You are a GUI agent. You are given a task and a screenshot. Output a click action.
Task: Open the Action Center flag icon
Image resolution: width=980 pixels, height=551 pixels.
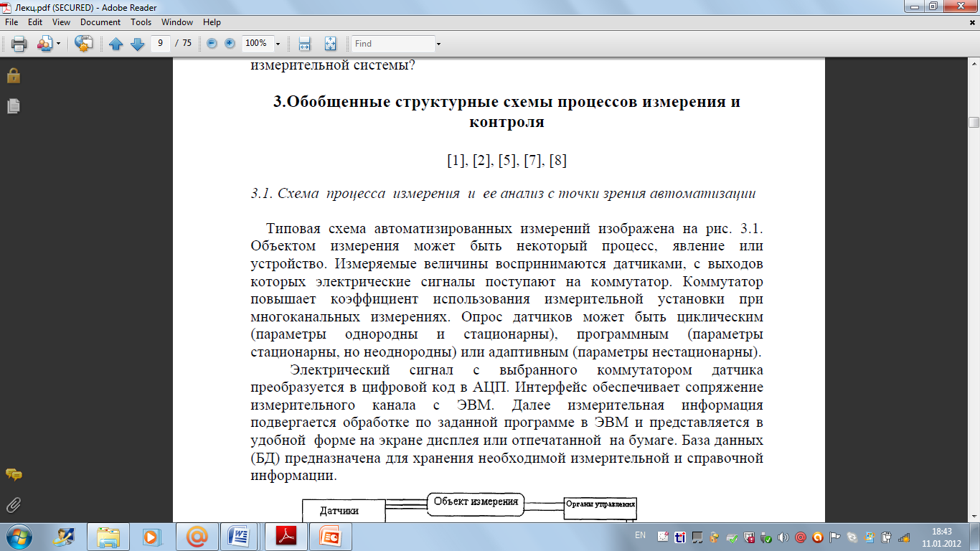tap(834, 537)
